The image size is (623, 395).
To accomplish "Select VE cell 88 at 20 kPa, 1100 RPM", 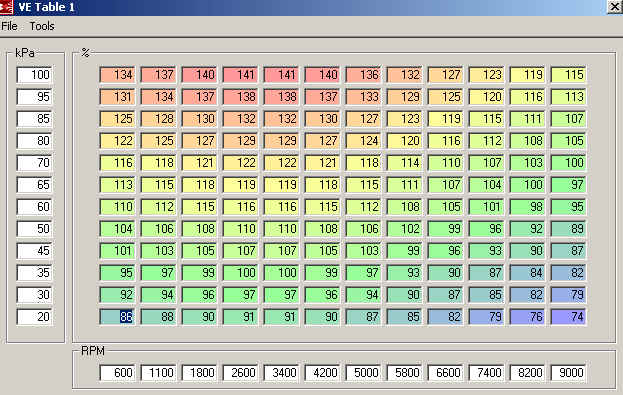I will pos(158,317).
